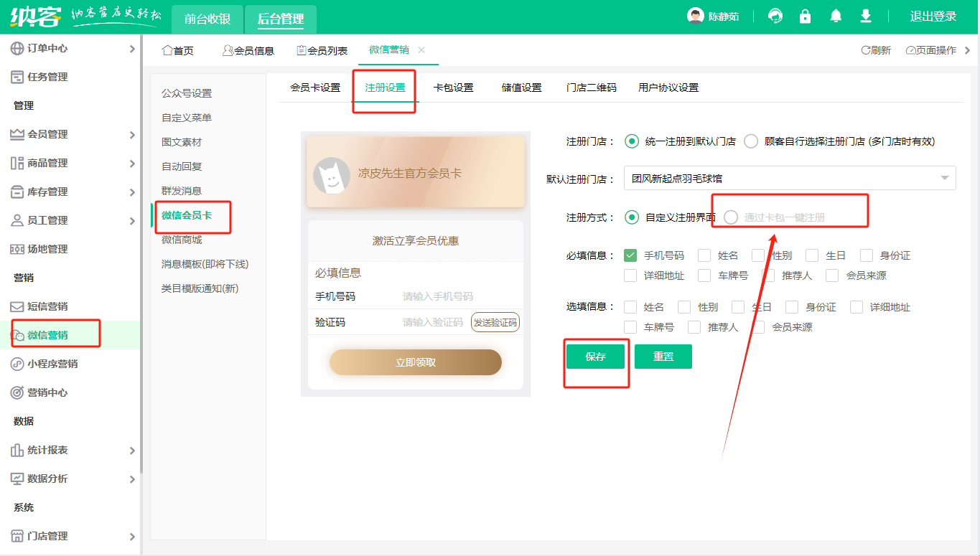Expand the 会员管理 sidebar menu
Screen dimensions: 980x556
tap(47, 134)
